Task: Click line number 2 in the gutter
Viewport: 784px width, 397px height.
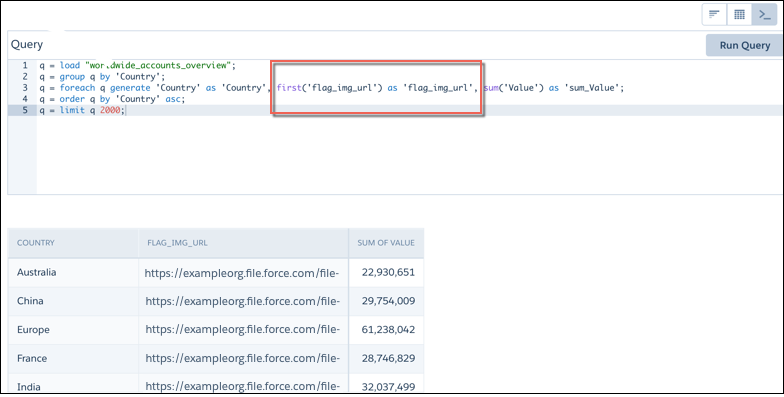Action: point(25,76)
